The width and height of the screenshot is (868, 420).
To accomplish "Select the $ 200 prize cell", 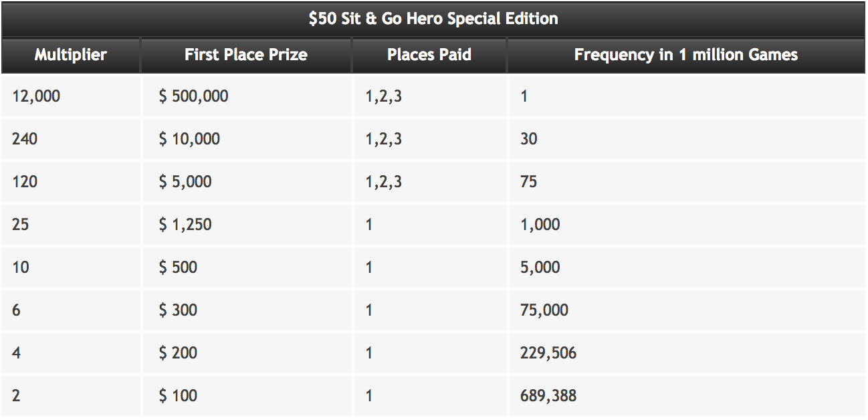I will (x=247, y=353).
